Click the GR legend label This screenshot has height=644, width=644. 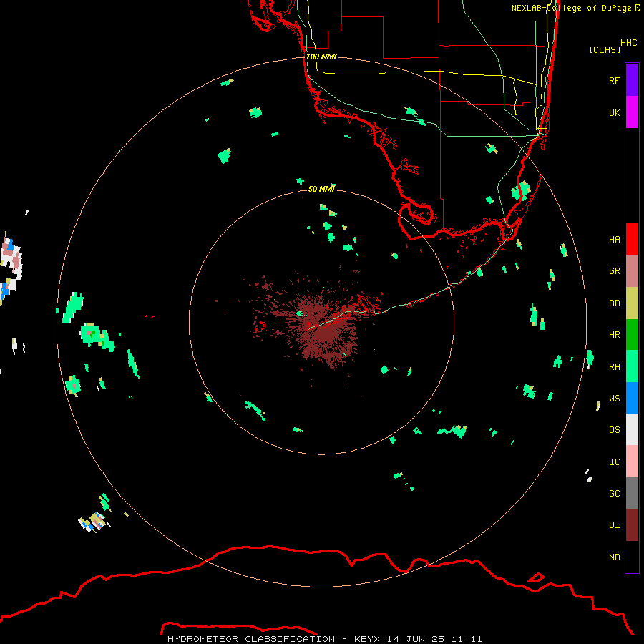pos(615,270)
